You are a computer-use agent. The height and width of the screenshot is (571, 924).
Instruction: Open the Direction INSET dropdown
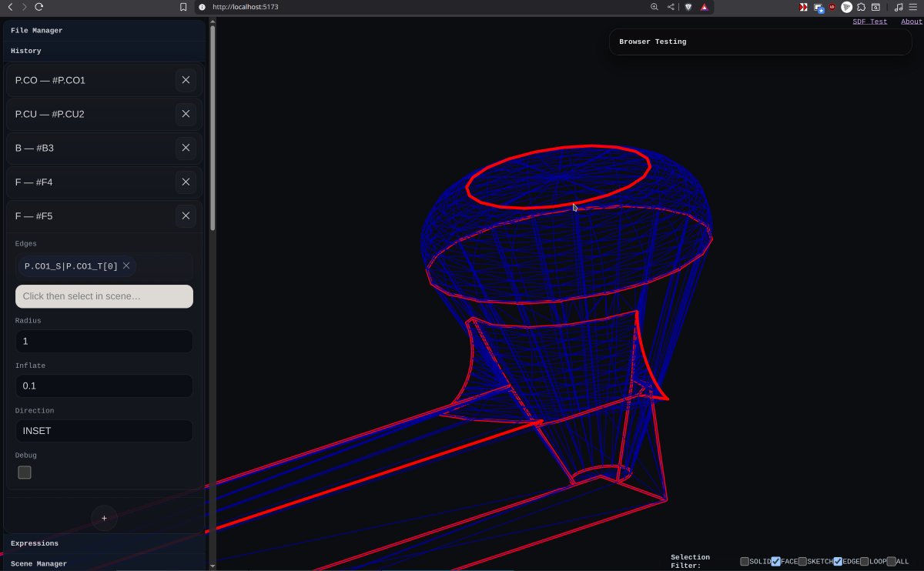coord(104,431)
